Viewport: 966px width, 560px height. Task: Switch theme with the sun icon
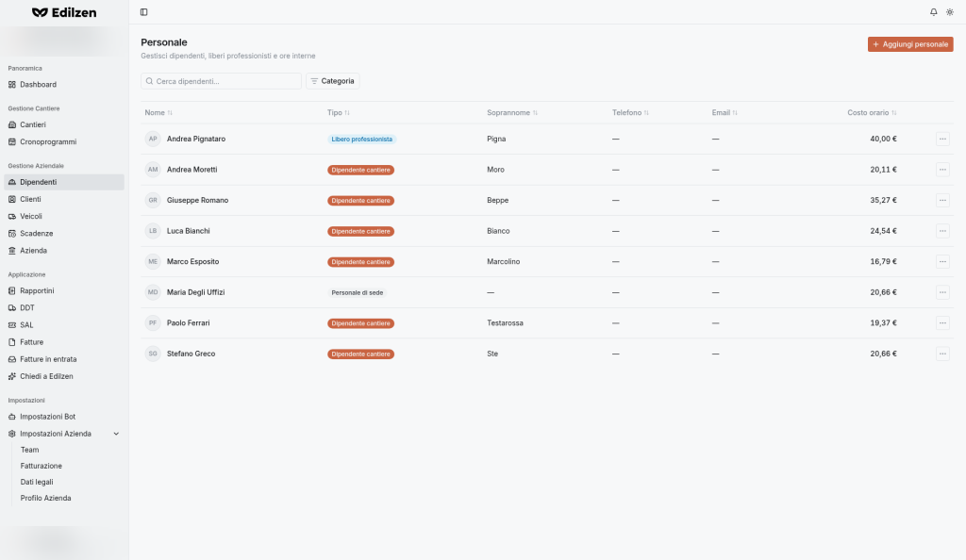949,12
